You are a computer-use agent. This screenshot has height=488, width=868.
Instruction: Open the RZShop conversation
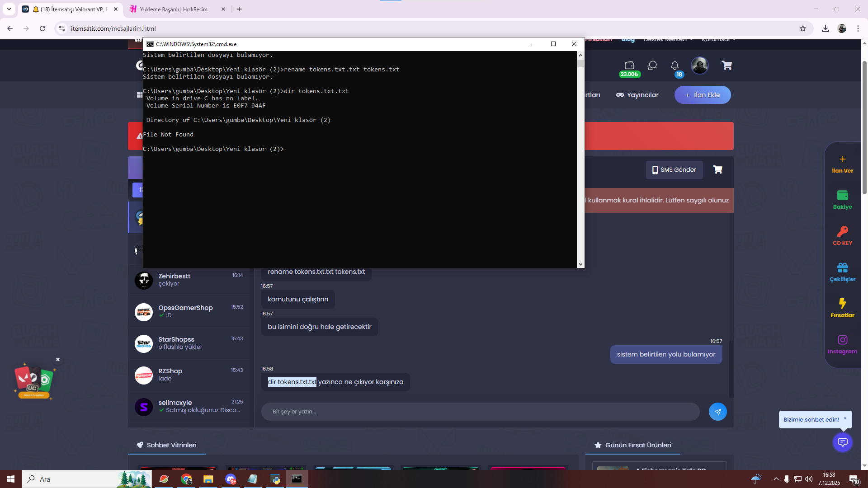tap(189, 375)
